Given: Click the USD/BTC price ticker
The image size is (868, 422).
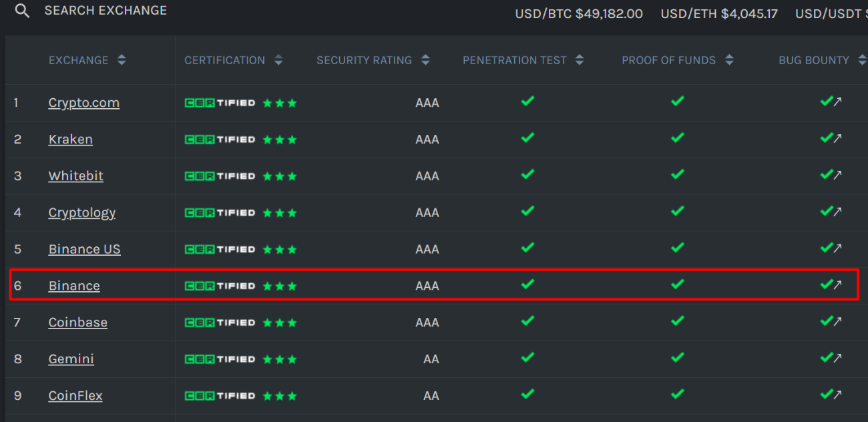Looking at the screenshot, I should click(x=578, y=13).
